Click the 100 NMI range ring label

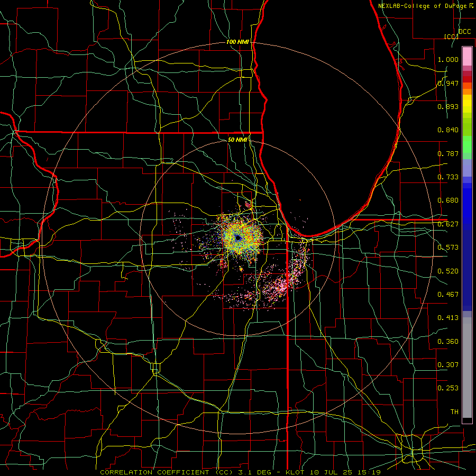(237, 42)
